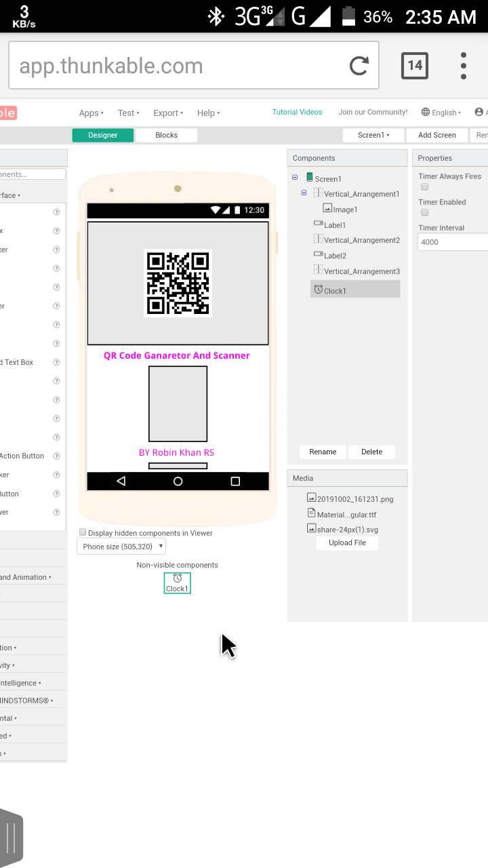
Task: Click Delete in the Components panel
Action: tap(371, 452)
